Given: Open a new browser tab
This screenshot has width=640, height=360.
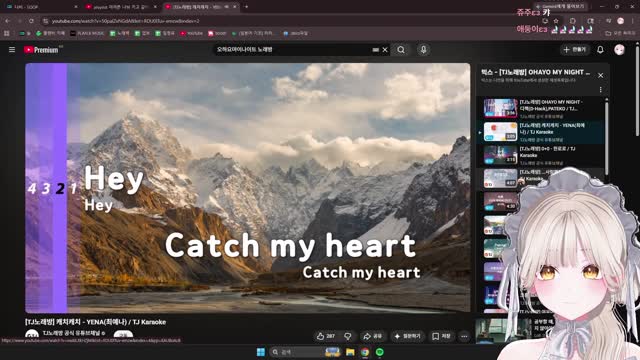Looking at the screenshot, I should (246, 7).
